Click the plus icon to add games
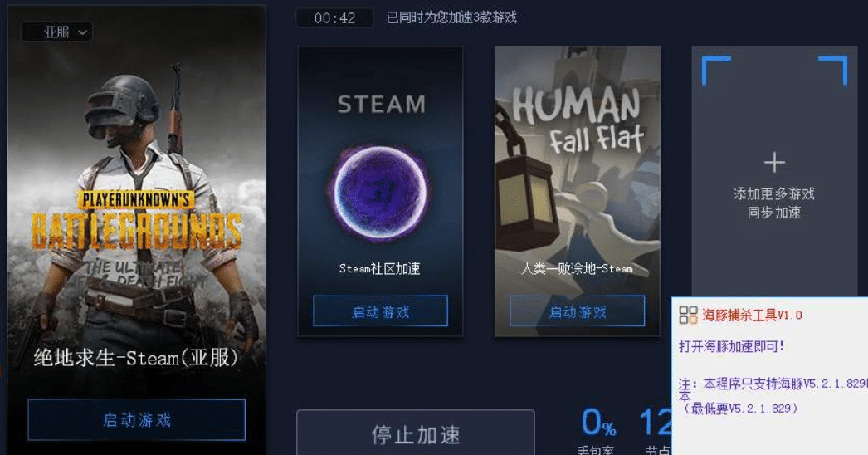 pos(774,163)
